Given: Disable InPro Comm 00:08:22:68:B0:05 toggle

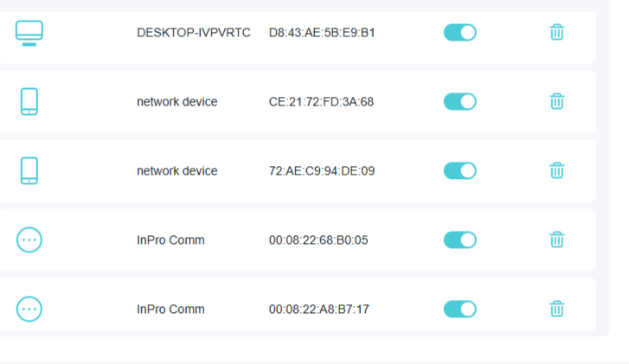Looking at the screenshot, I should coord(460,239).
